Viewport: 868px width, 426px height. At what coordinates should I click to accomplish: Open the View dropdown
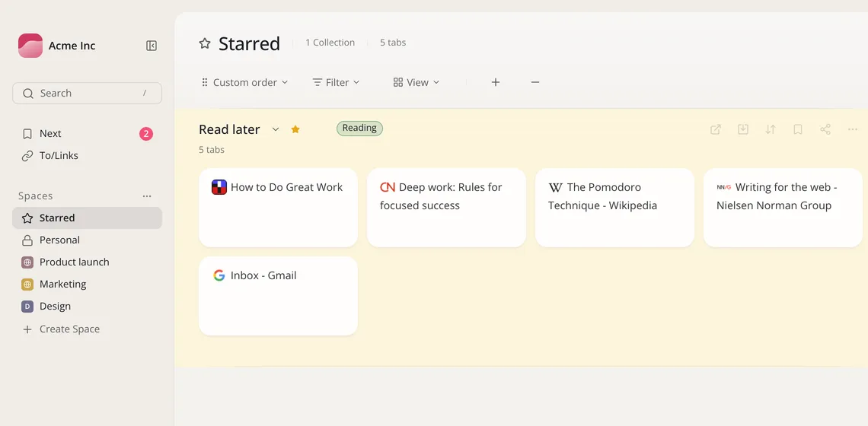[x=416, y=82]
